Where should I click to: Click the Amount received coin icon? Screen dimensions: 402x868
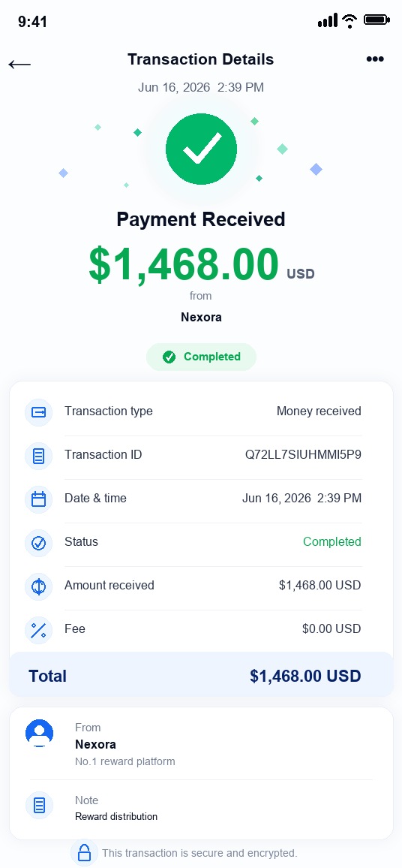pyautogui.click(x=39, y=586)
